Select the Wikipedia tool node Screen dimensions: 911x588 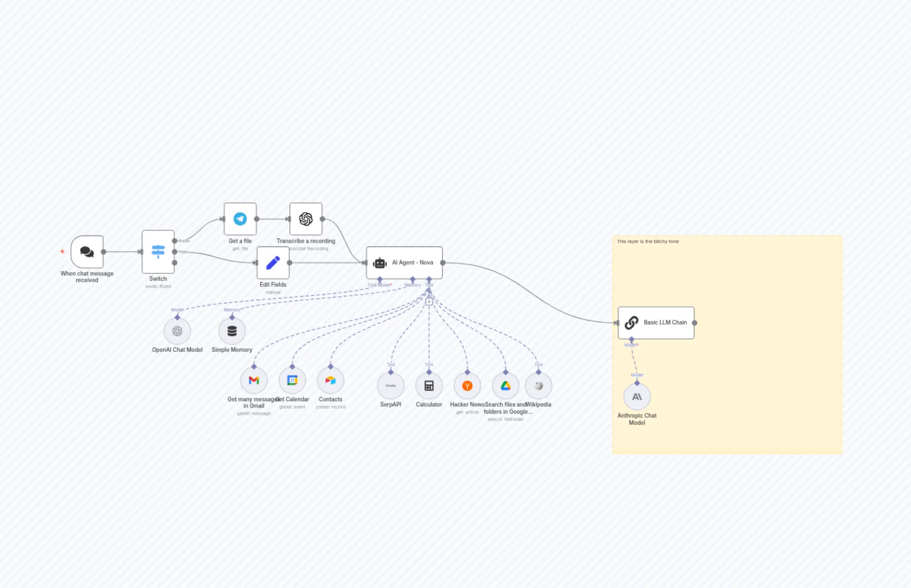pyautogui.click(x=538, y=386)
